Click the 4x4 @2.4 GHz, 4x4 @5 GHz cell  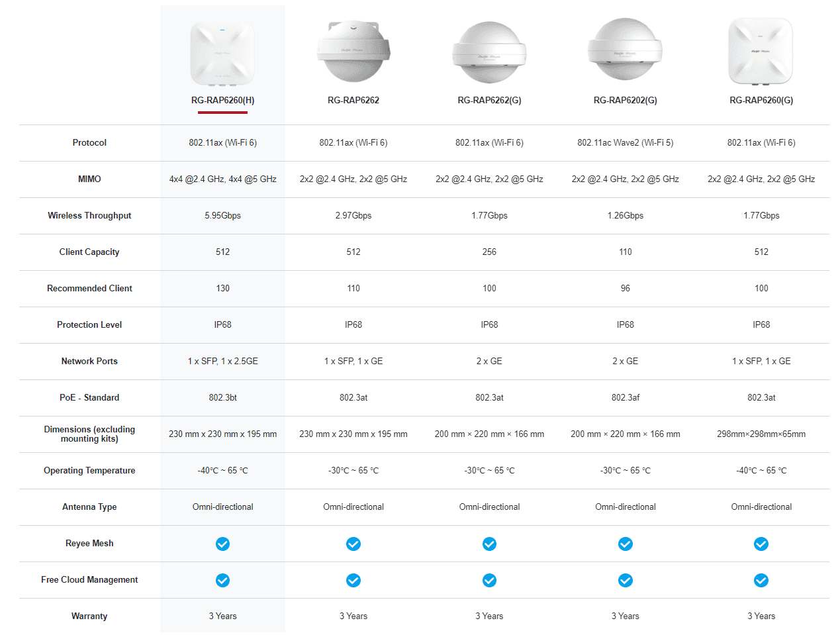coord(222,179)
